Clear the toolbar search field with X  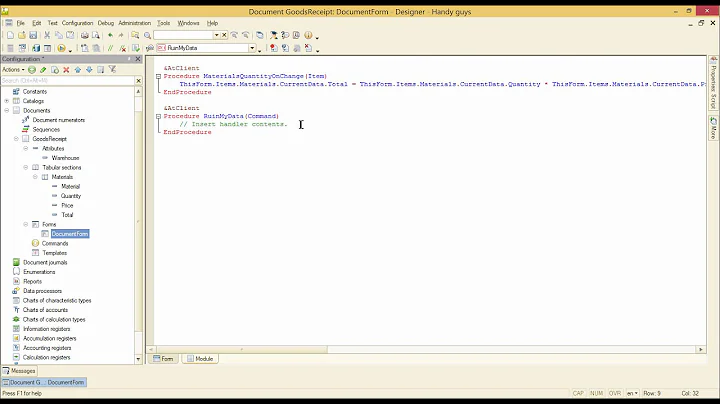pos(224,35)
